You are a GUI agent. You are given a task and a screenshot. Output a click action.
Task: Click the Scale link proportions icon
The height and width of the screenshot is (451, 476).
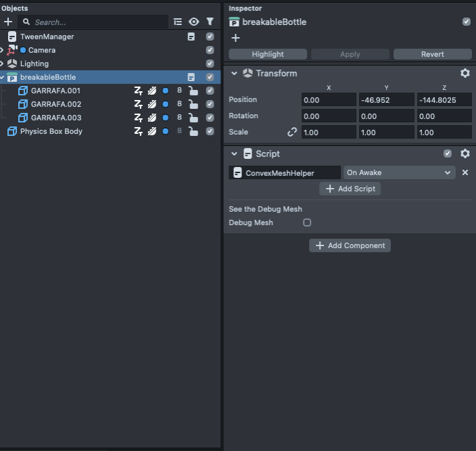(x=292, y=132)
